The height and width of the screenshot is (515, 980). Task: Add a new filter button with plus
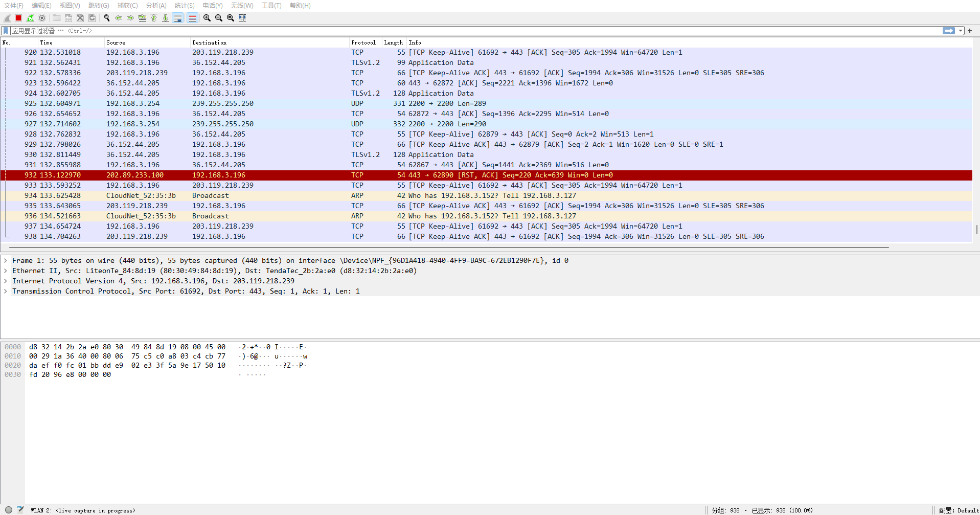pos(969,31)
